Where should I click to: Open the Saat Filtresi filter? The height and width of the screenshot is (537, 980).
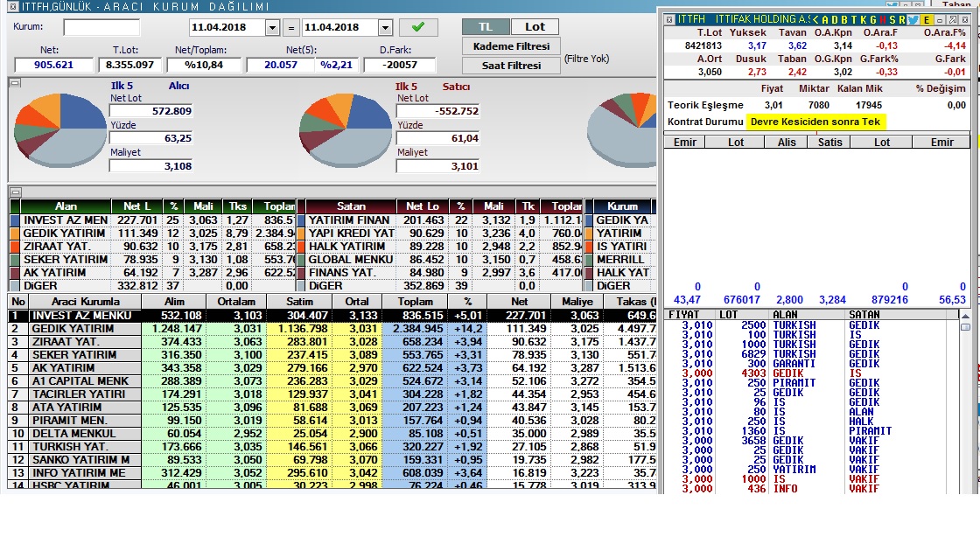511,66
